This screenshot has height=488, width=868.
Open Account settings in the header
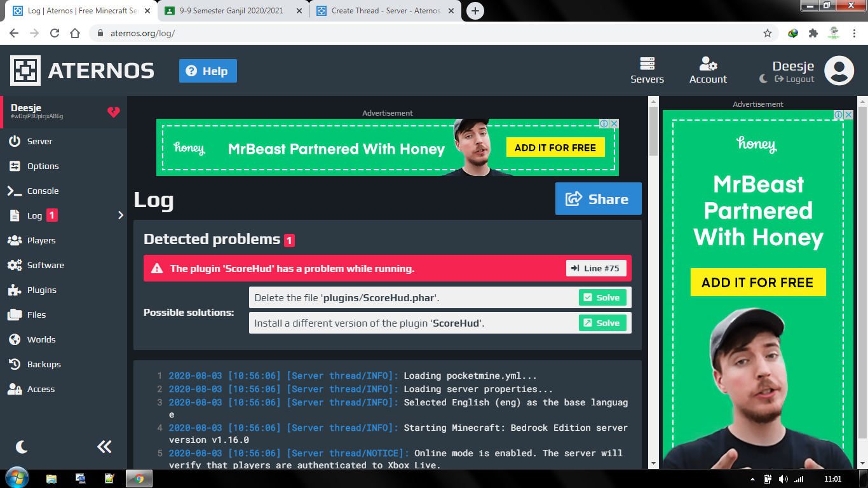pos(708,71)
